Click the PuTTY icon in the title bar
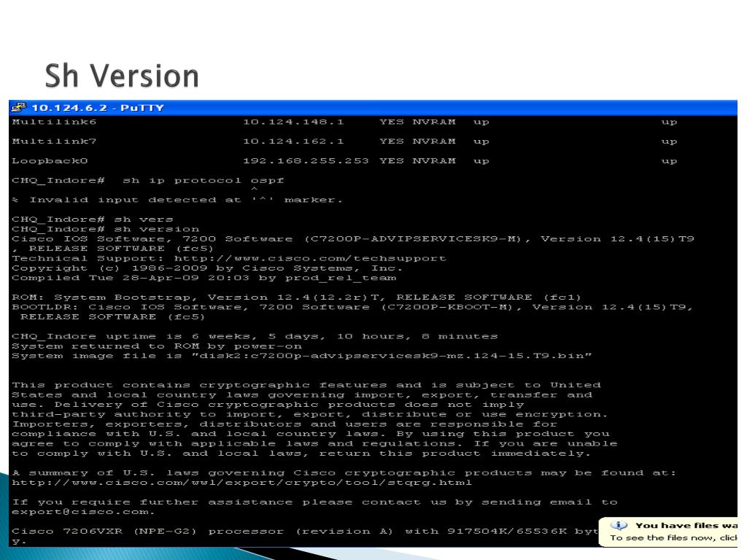 [19, 108]
